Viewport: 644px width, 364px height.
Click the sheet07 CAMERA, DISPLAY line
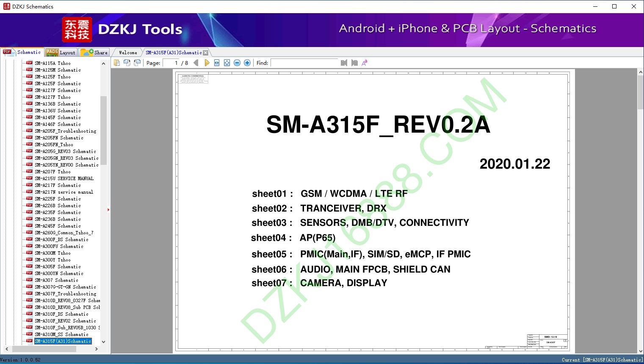point(319,283)
